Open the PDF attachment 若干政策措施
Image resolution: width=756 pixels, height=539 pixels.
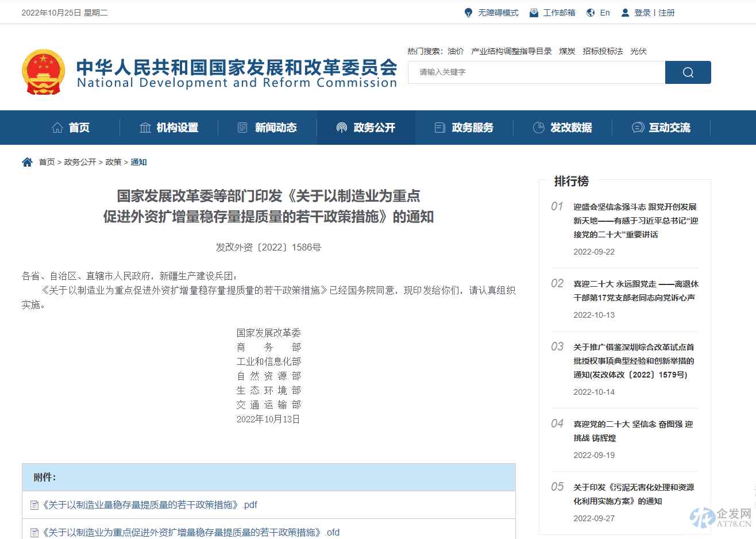click(x=146, y=505)
